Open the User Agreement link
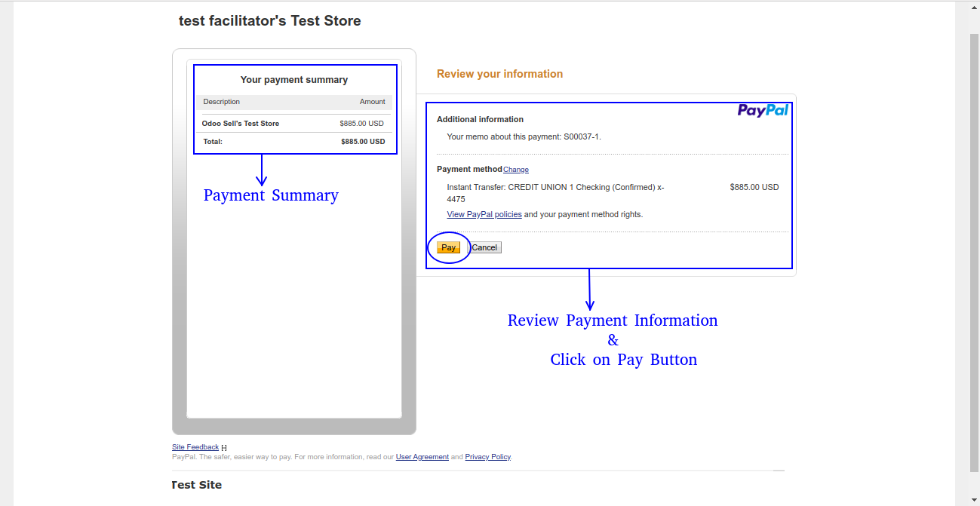 point(422,457)
